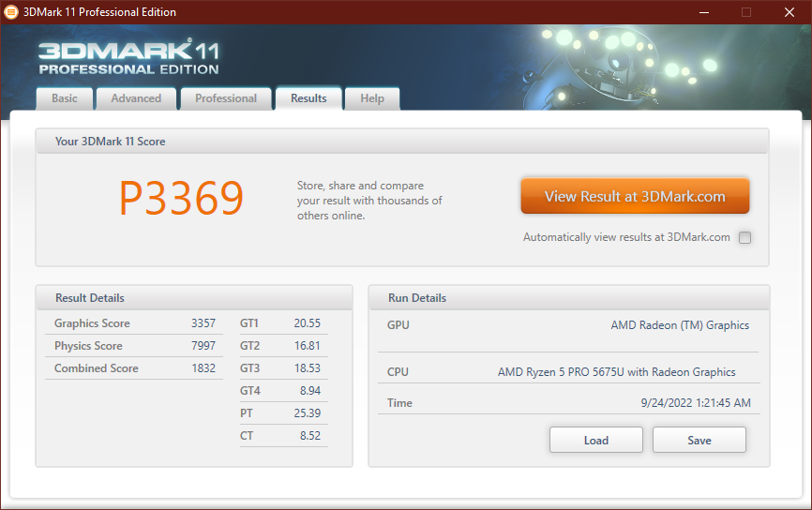This screenshot has width=812, height=510.
Task: Open the Professional tab
Action: click(226, 98)
